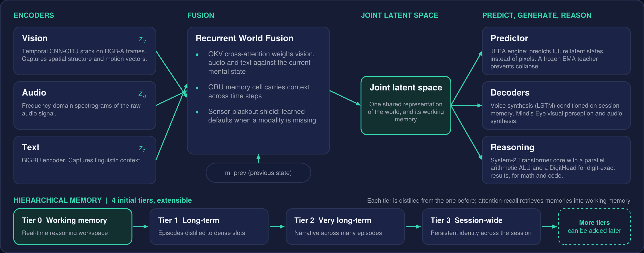Screen dimensions: 644x253
Task: Click 'Each tier is distilled' caption text
Action: tap(499, 201)
